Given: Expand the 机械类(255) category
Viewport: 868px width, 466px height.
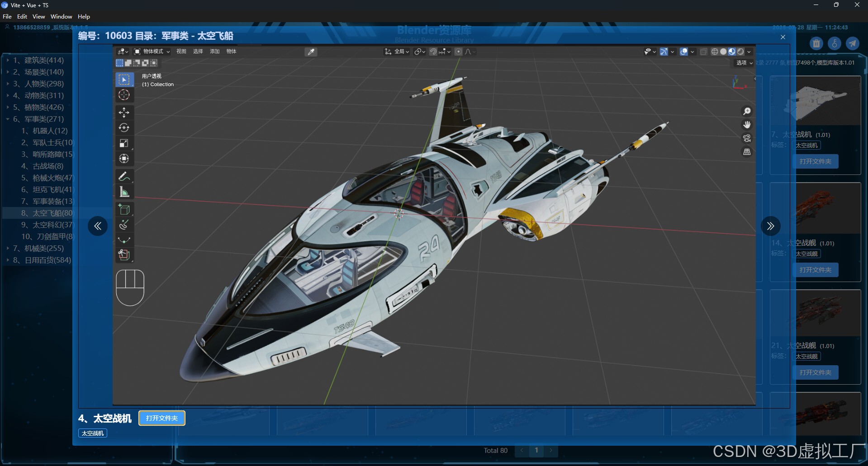Looking at the screenshot, I should pos(8,248).
